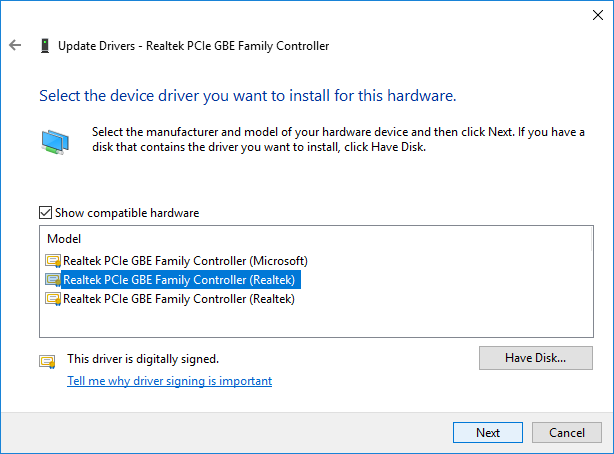This screenshot has width=614, height=454.
Task: Click the driver icon of the Microsoft entry
Action: pos(53,261)
